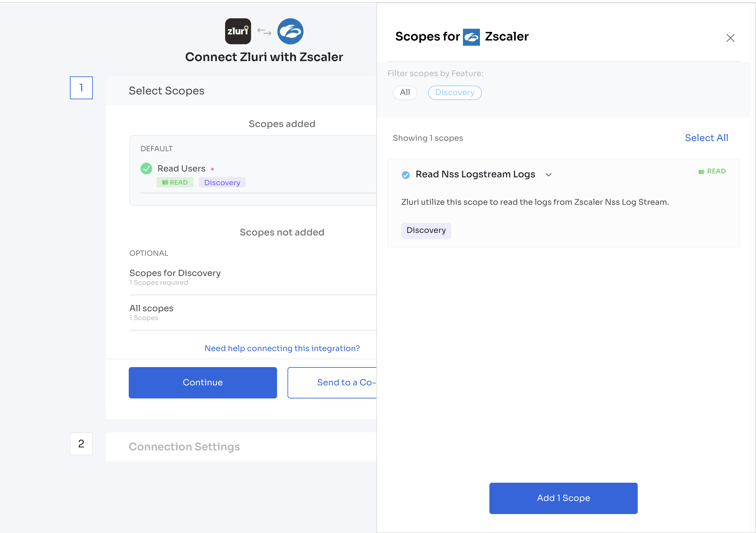This screenshot has height=533, width=756.
Task: Click the Nss Log Stream description text
Action: click(535, 202)
